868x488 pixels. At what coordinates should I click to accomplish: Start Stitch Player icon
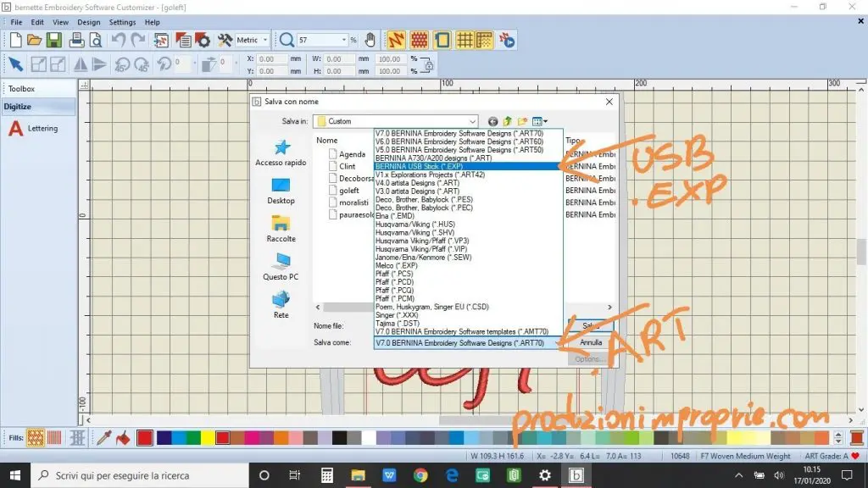(x=507, y=40)
